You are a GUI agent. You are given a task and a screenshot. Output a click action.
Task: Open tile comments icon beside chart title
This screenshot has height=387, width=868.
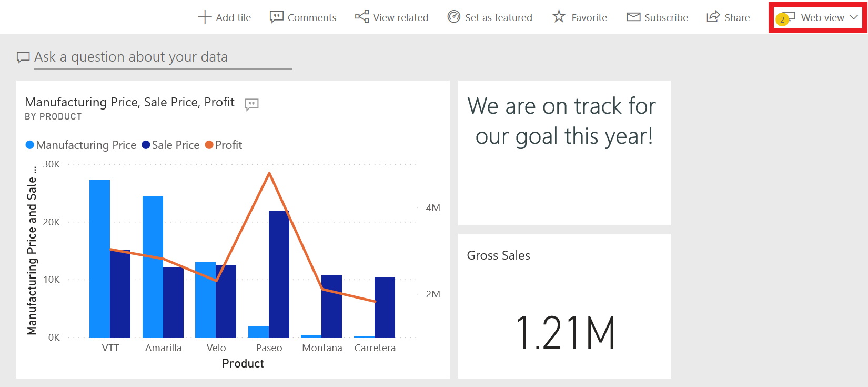tap(251, 104)
